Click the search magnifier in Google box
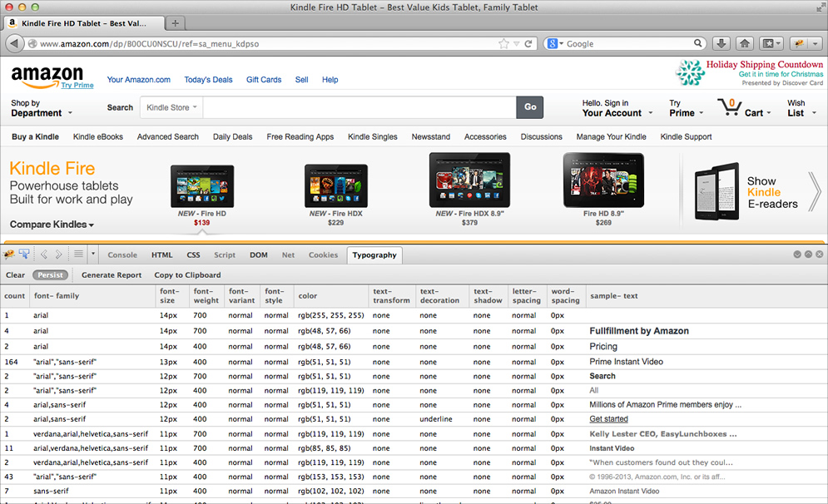The image size is (828, 504). click(697, 43)
